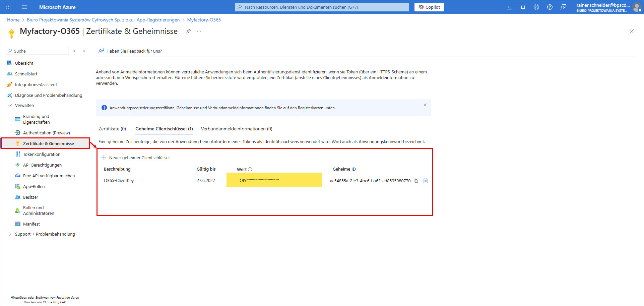Delete the O365-ClientKey secret
The image size is (644, 306).
[426, 181]
